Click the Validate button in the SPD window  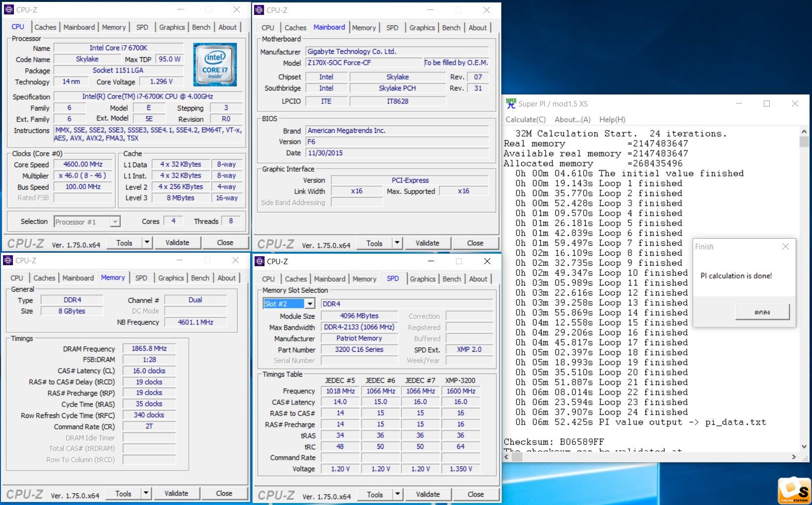click(428, 494)
